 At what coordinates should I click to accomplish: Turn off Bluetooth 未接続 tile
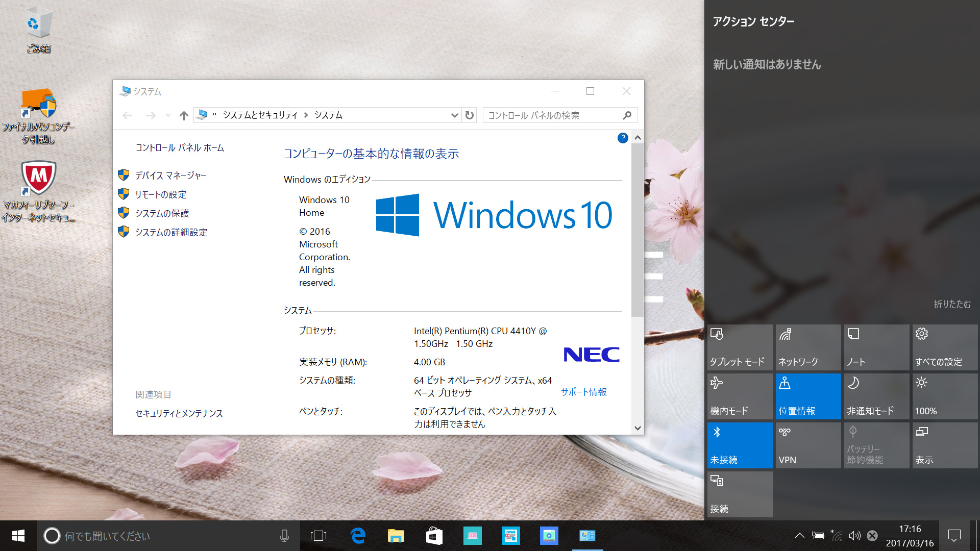(739, 444)
